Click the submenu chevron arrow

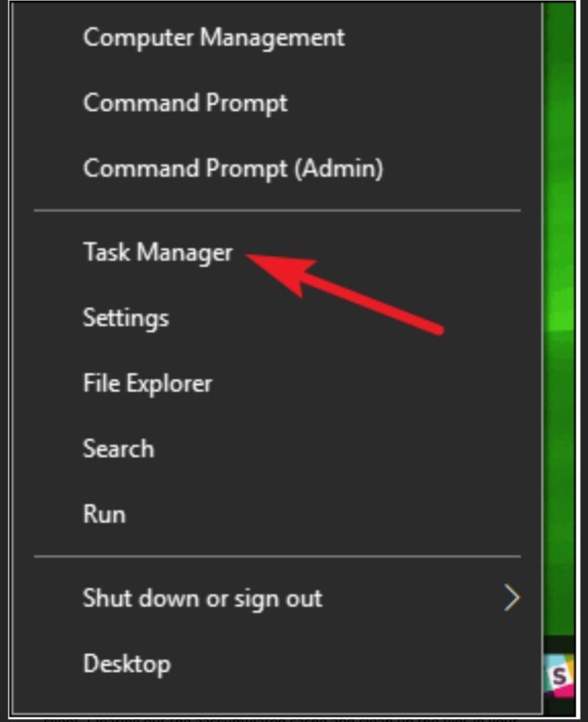pyautogui.click(x=510, y=598)
